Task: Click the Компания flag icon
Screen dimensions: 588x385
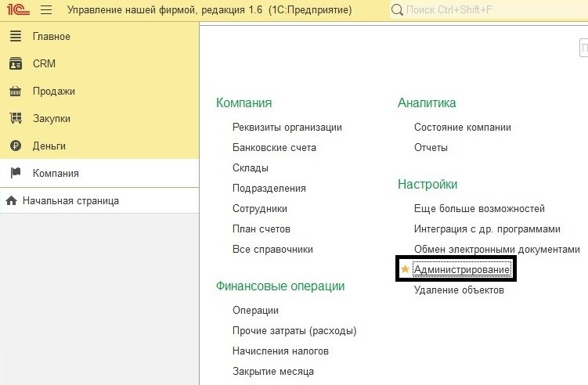Action: 15,173
